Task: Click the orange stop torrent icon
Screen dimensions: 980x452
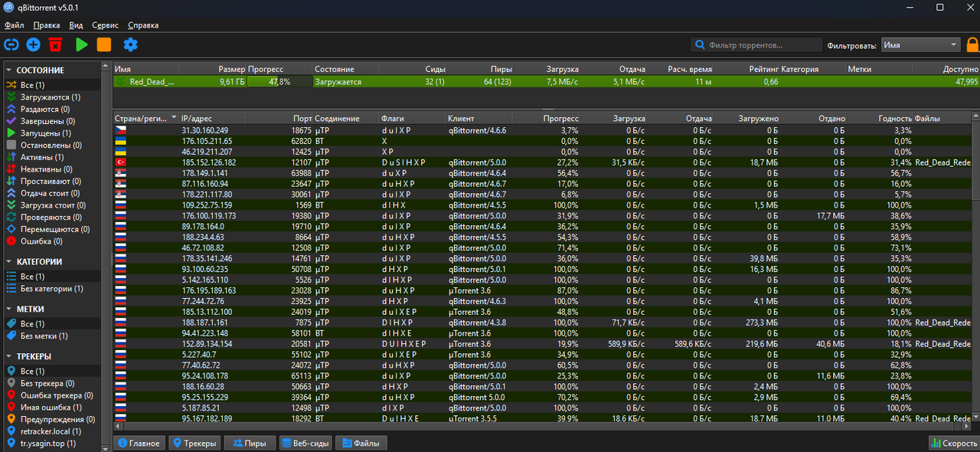Action: pos(103,45)
